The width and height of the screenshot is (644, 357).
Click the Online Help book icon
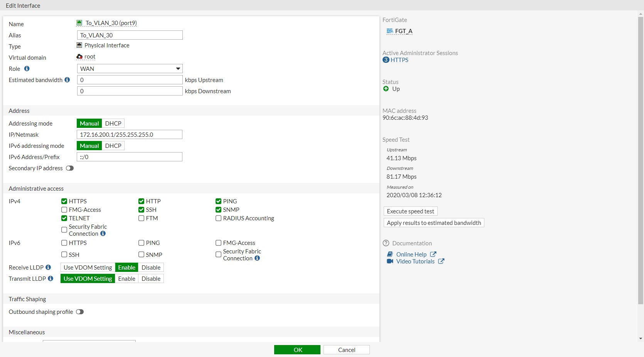point(389,254)
